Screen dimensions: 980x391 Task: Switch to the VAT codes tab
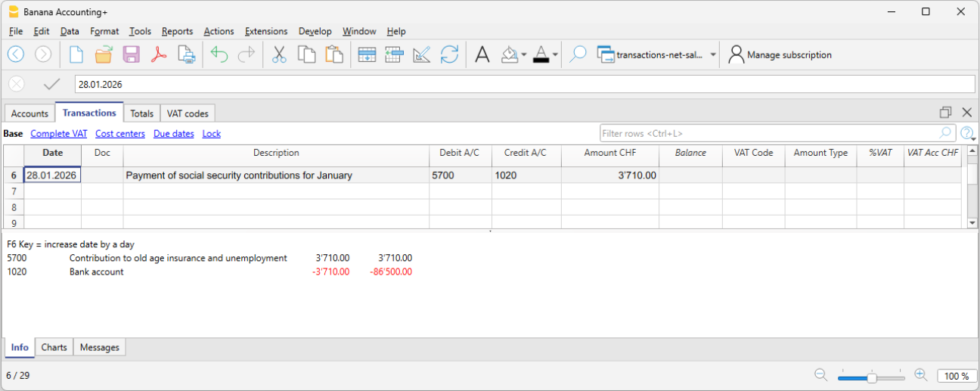pyautogui.click(x=188, y=113)
